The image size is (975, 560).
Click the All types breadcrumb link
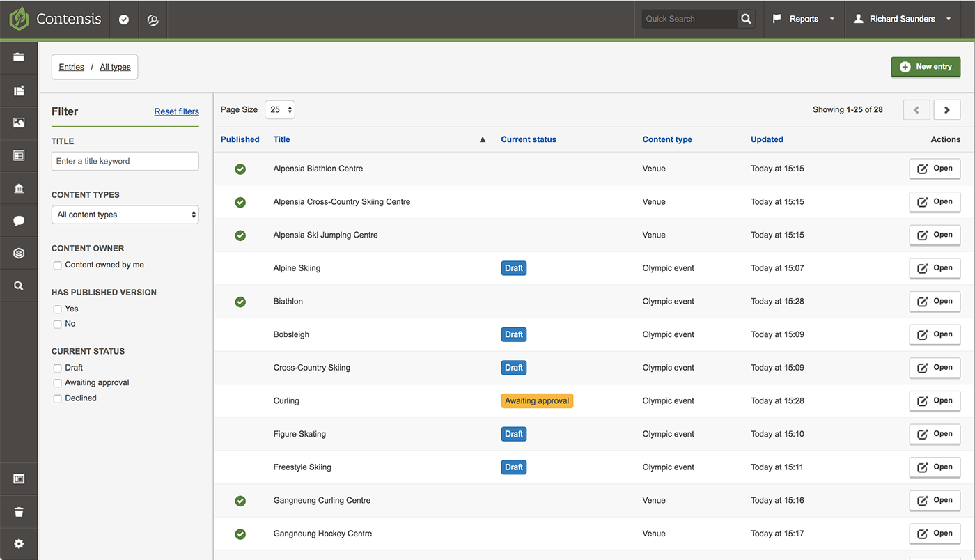(115, 67)
